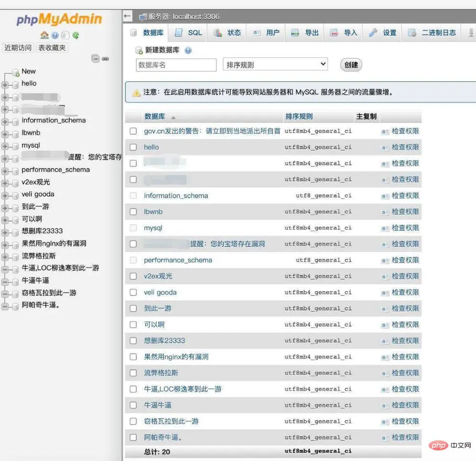
Task: Click the link-with-main-panel chain icon
Action: (x=105, y=59)
